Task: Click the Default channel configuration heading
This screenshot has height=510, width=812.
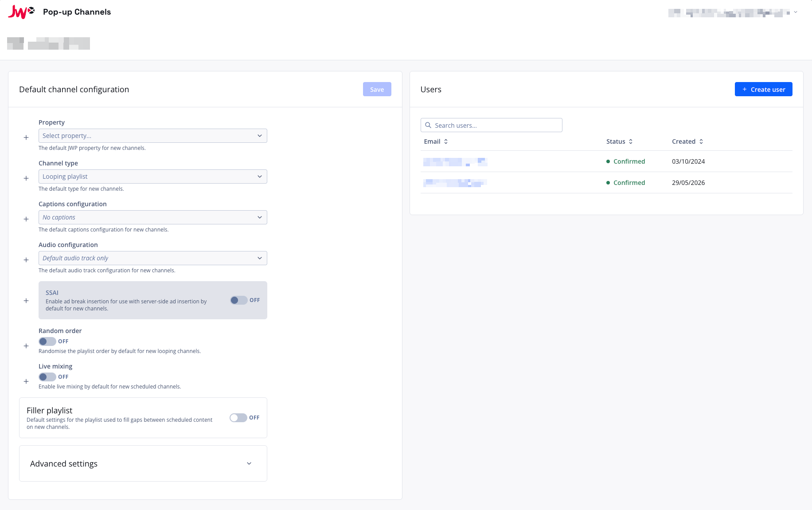Action: (x=74, y=89)
